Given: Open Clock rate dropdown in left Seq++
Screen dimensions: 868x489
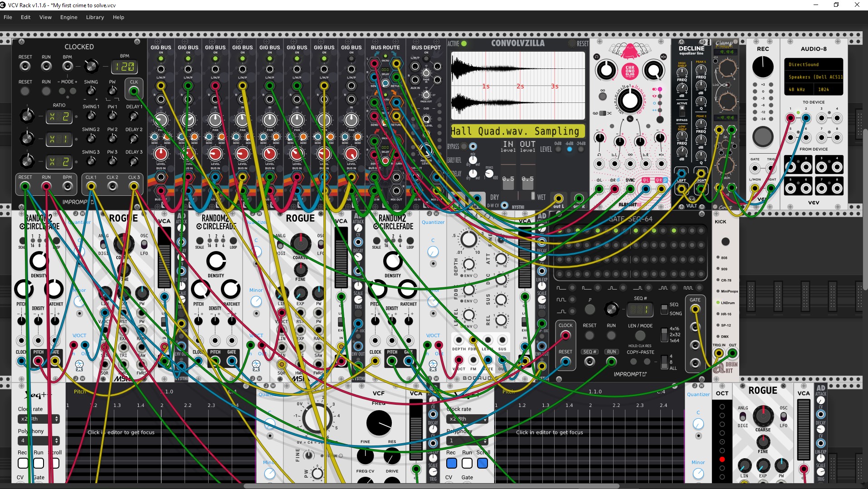Looking at the screenshot, I should 39,419.
